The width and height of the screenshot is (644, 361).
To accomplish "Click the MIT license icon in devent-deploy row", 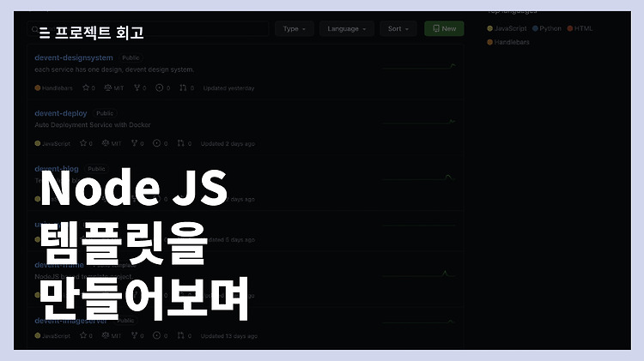I will (106, 143).
